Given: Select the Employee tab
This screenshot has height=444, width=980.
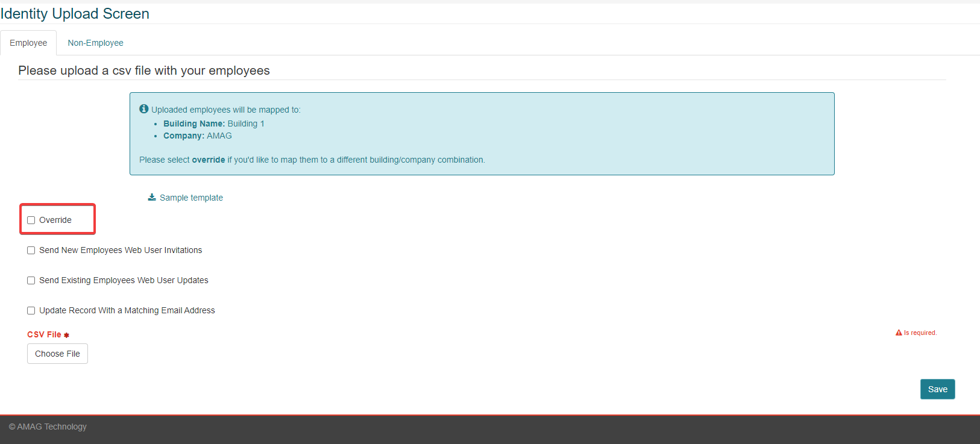Looking at the screenshot, I should coord(28,43).
